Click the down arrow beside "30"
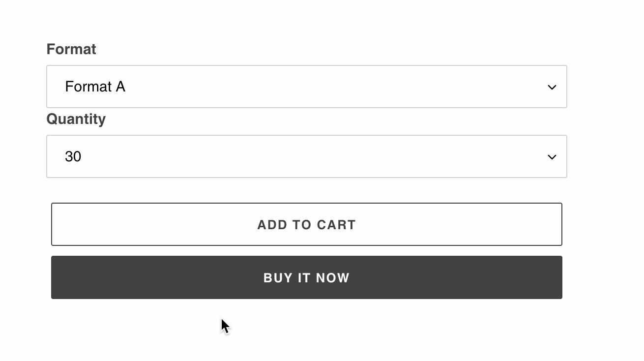 552,157
